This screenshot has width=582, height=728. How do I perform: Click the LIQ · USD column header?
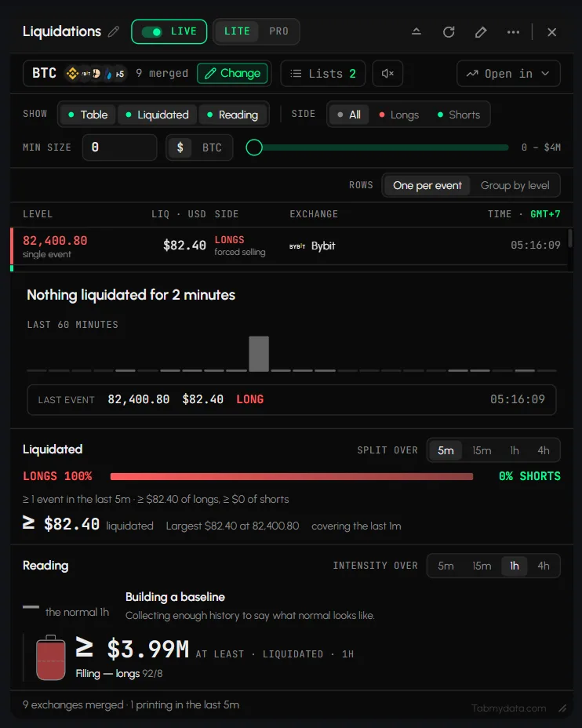(179, 214)
